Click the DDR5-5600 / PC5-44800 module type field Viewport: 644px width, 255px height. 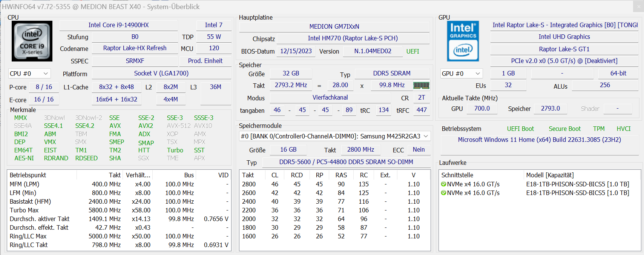[x=346, y=162]
